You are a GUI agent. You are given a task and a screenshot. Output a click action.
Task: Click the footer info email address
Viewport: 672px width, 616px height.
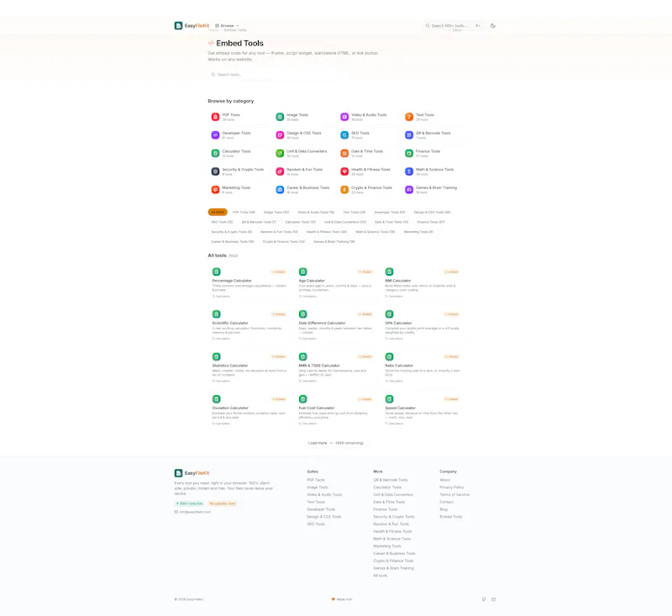click(x=195, y=512)
